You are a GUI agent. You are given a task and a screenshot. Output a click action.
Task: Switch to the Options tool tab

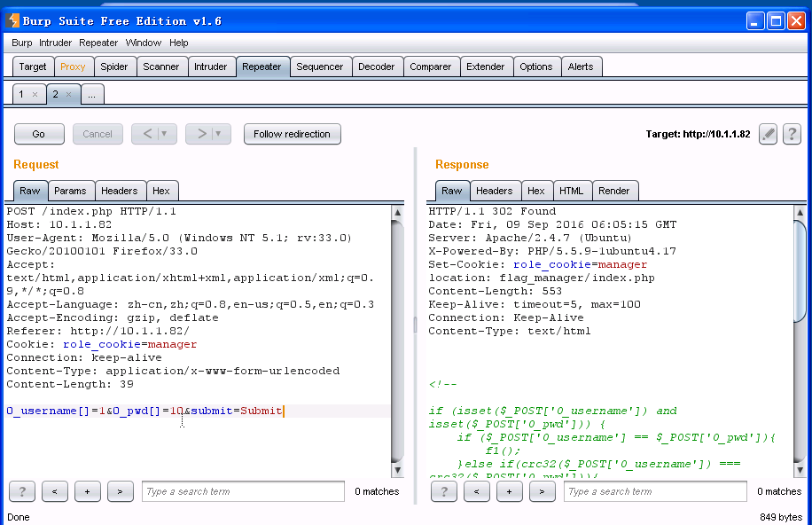coord(536,67)
